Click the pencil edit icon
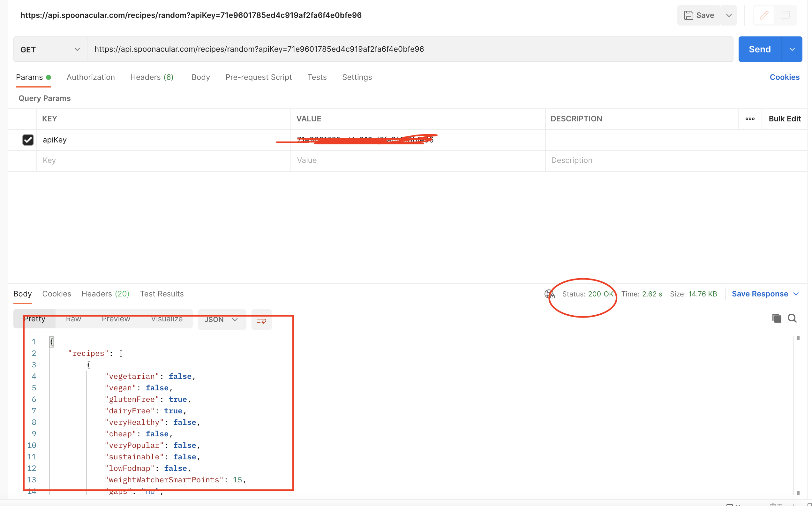 point(764,15)
